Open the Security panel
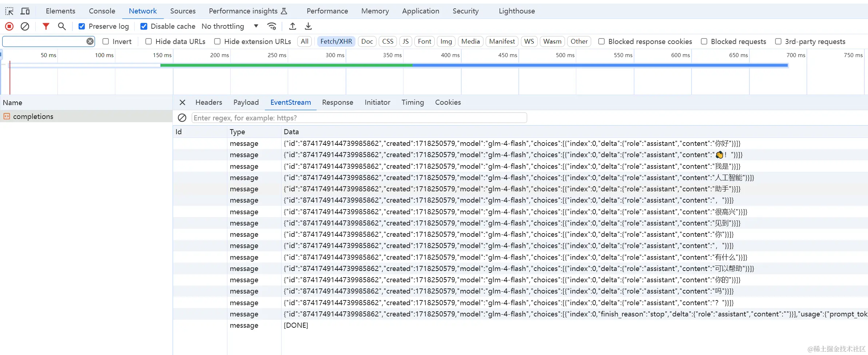The image size is (868, 355). coord(465,11)
